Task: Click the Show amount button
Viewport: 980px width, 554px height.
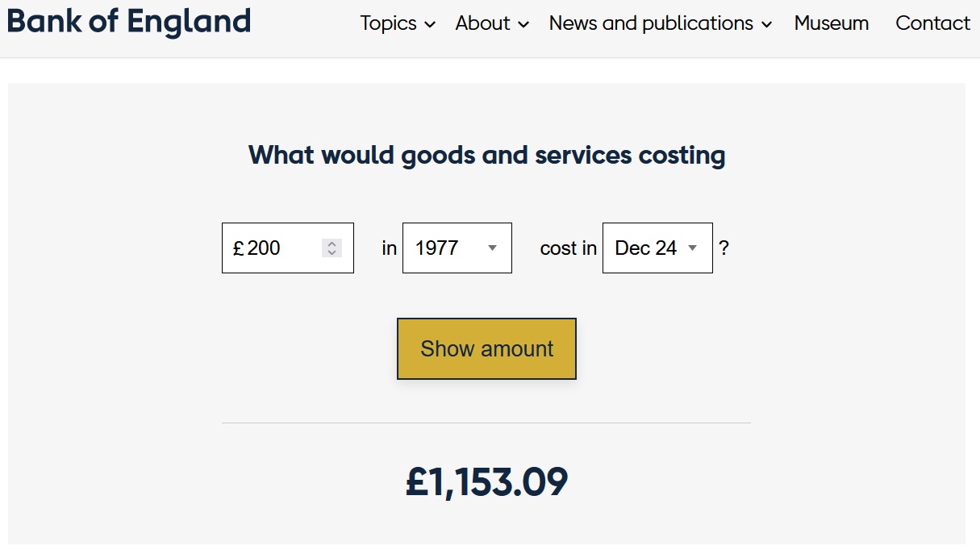Action: tap(486, 348)
